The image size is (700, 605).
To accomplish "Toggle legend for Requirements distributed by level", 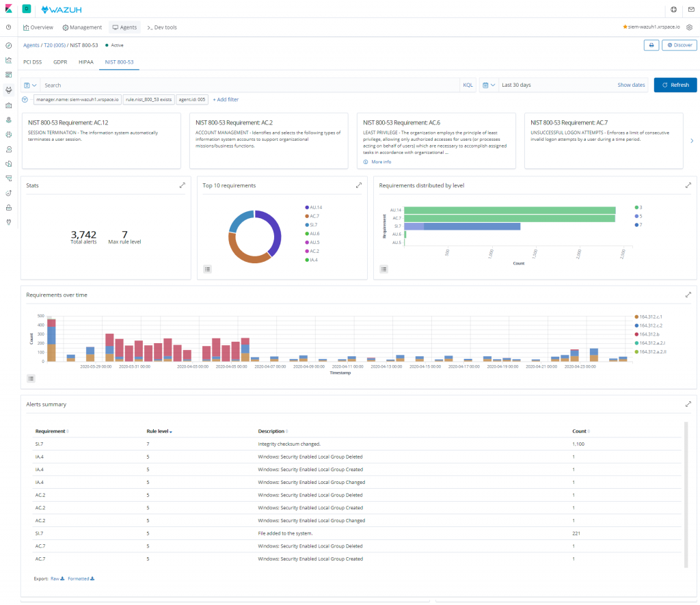I will (384, 269).
